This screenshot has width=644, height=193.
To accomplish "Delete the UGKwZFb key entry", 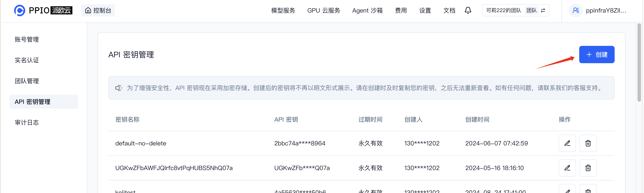I will coord(588,168).
